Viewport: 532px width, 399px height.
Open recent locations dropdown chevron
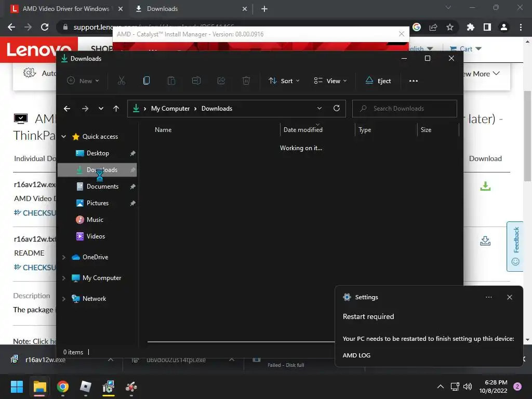click(101, 109)
